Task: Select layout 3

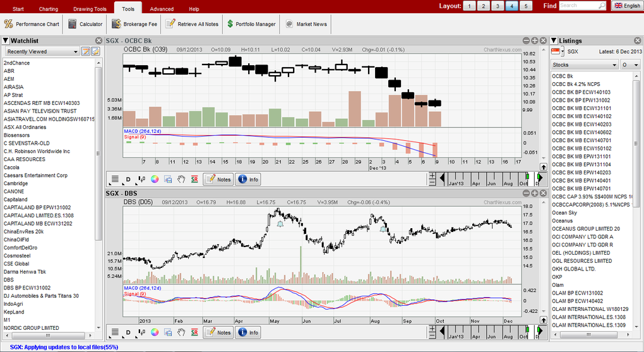Action: pyautogui.click(x=498, y=6)
